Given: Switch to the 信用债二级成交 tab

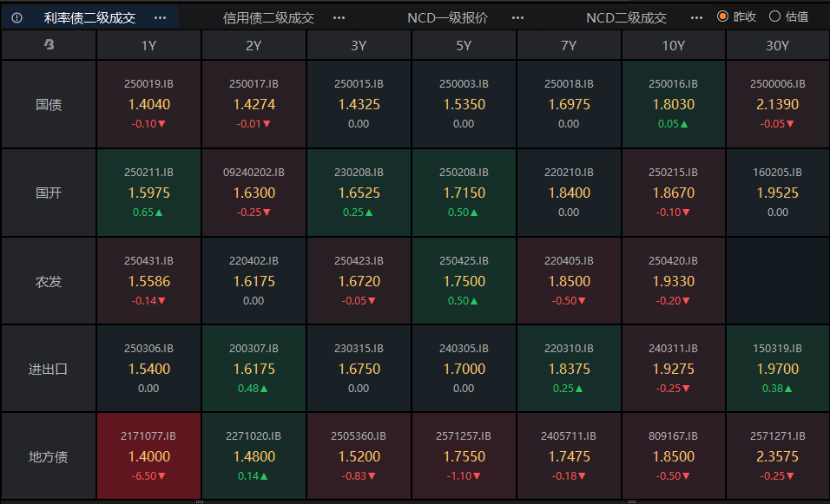Looking at the screenshot, I should [x=268, y=18].
